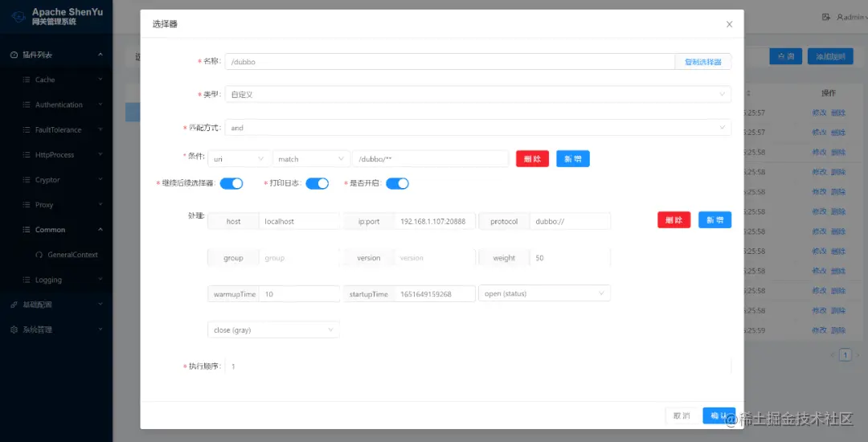Select the GeneralContext plugin label
Image resolution: width=868 pixels, height=442 pixels.
72,255
